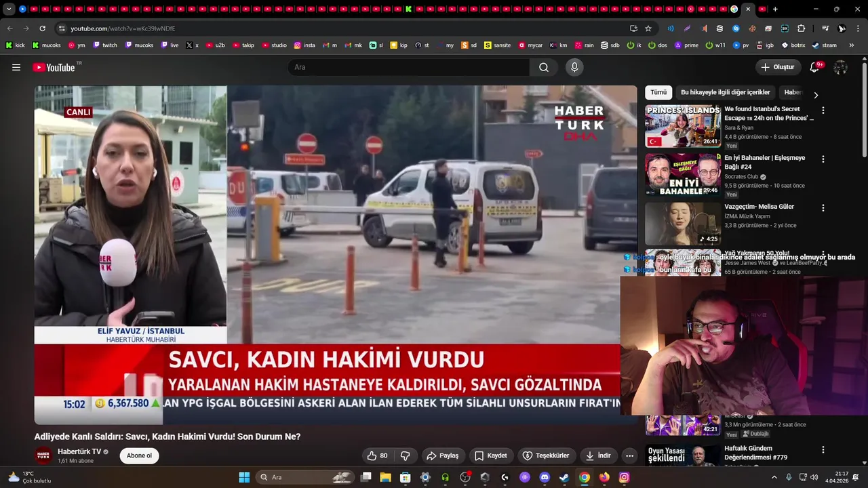868x488 pixels.
Task: Open Discord from the taskbar
Action: [544, 477]
